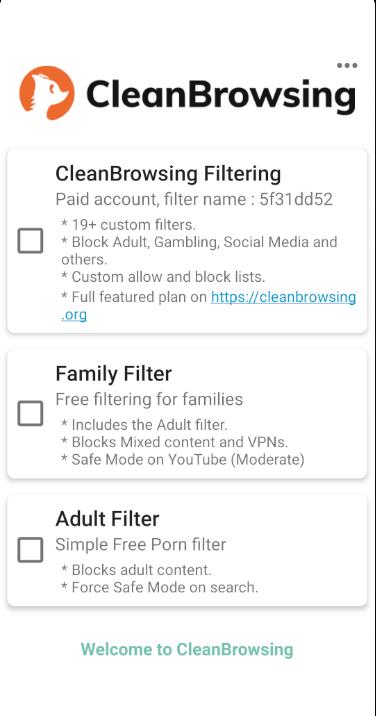
Task: Toggle the Adult Filter checkbox
Action: 31,550
